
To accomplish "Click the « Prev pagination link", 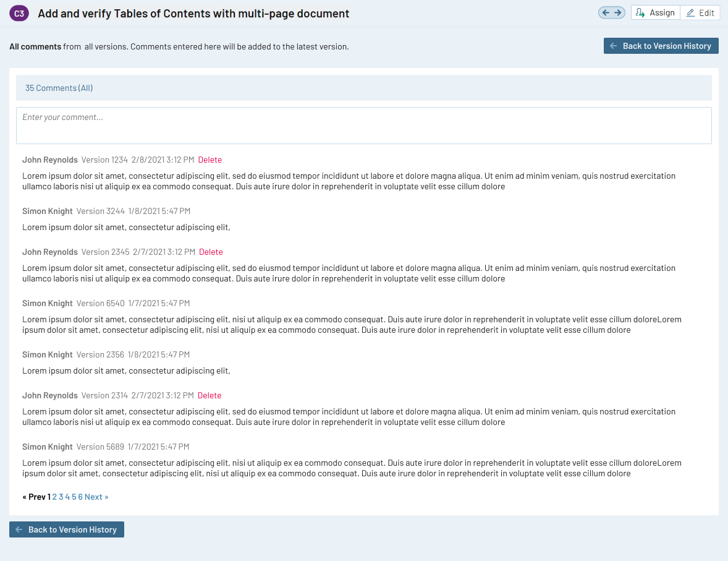I will [x=34, y=497].
